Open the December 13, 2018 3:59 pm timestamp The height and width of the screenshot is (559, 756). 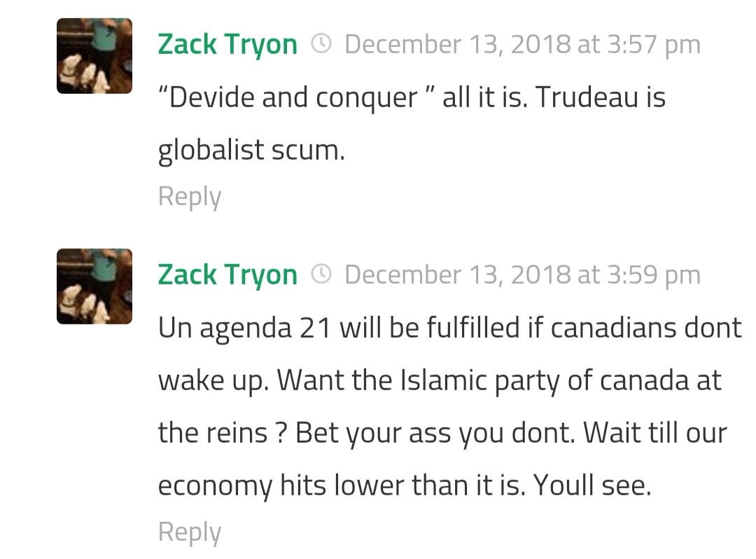[x=522, y=275]
